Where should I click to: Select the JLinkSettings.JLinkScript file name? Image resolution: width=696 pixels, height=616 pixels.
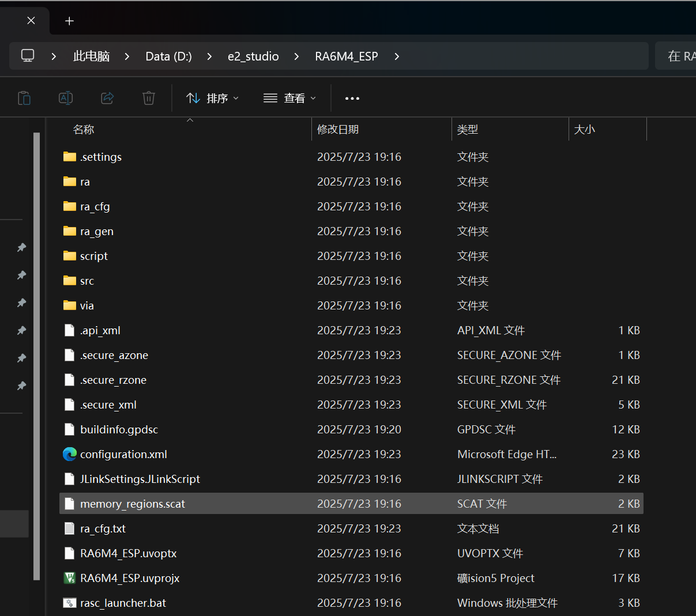coord(140,479)
